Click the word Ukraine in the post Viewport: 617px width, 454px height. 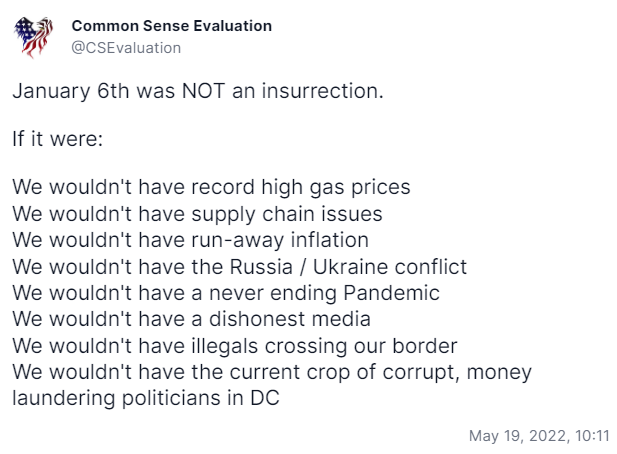[350, 267]
